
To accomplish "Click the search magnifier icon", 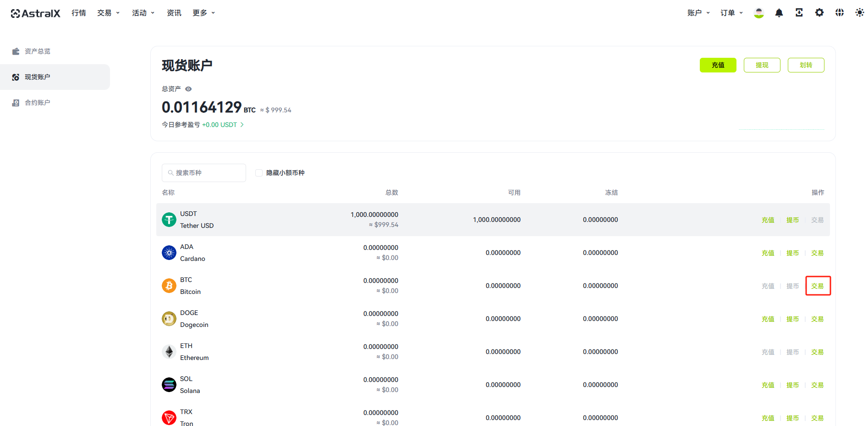I will tap(170, 173).
